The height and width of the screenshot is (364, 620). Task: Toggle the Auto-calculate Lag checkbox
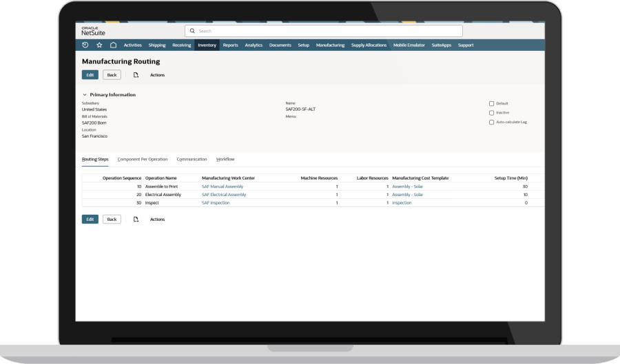(491, 122)
